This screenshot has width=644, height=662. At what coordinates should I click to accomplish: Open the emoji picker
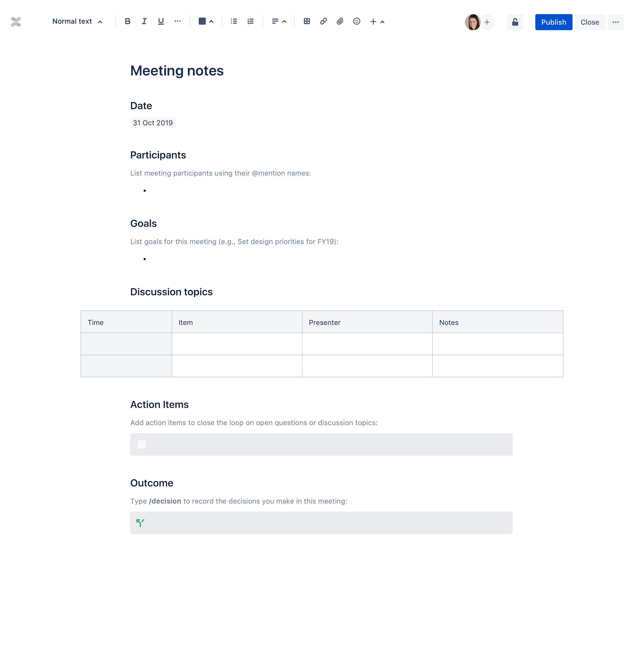(x=356, y=21)
